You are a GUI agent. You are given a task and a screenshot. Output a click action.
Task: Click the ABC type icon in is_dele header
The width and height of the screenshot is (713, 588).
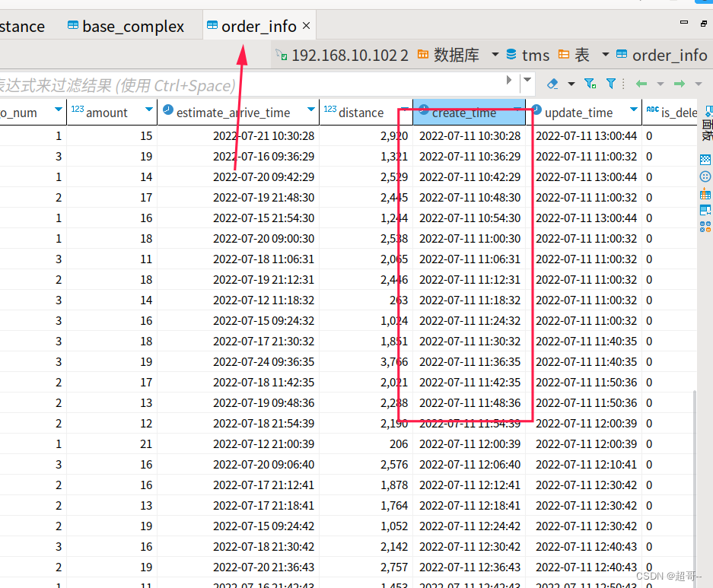653,109
